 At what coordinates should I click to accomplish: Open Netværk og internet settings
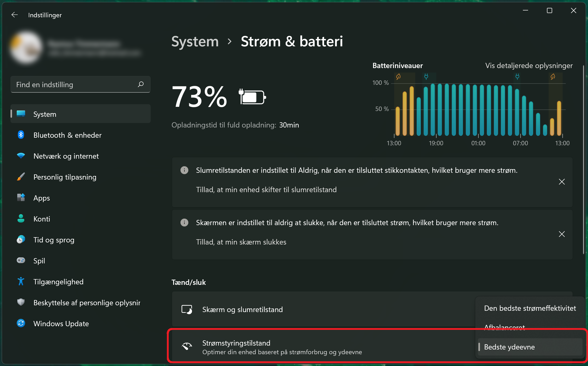(81, 156)
